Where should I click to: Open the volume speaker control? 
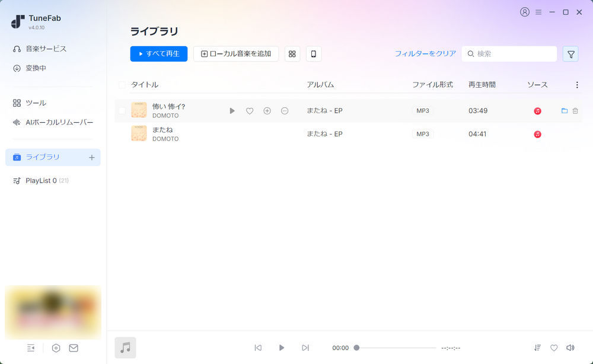(x=570, y=348)
